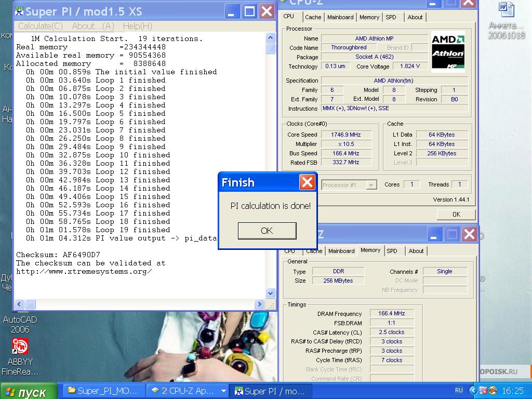Click the Core Voltage value 1.824 V
The height and width of the screenshot is (399, 532).
click(x=409, y=66)
